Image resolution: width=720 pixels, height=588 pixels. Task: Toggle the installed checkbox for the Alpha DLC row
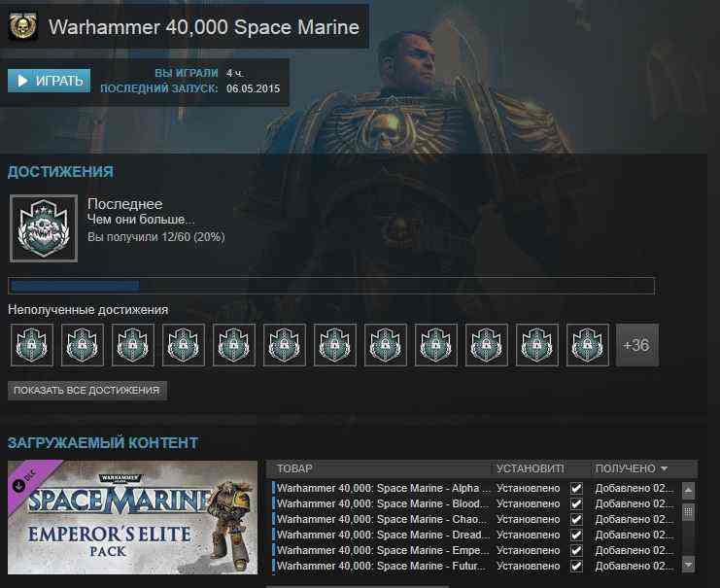pyautogui.click(x=577, y=489)
